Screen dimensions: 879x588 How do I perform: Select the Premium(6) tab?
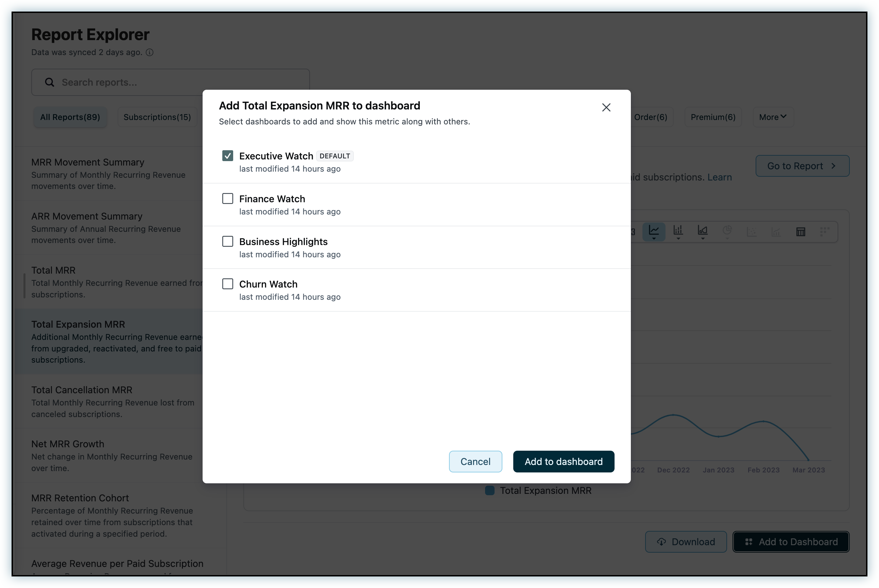pyautogui.click(x=713, y=117)
